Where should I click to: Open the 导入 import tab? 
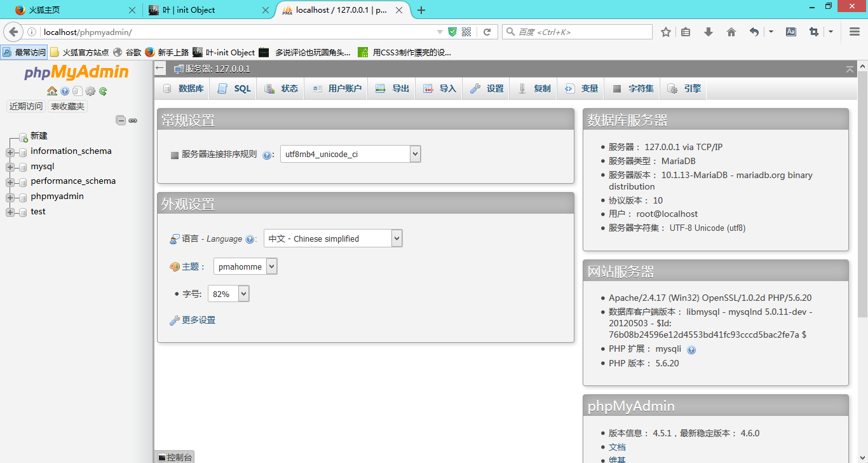point(439,89)
